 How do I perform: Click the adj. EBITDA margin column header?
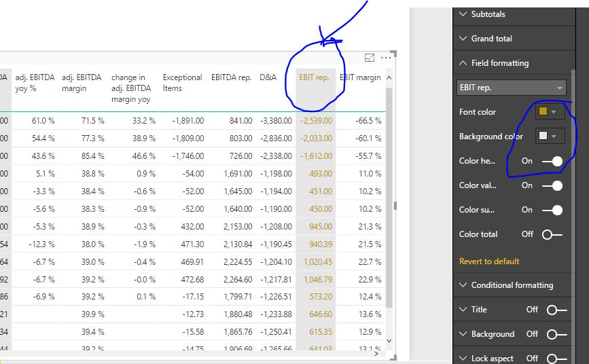82,83
